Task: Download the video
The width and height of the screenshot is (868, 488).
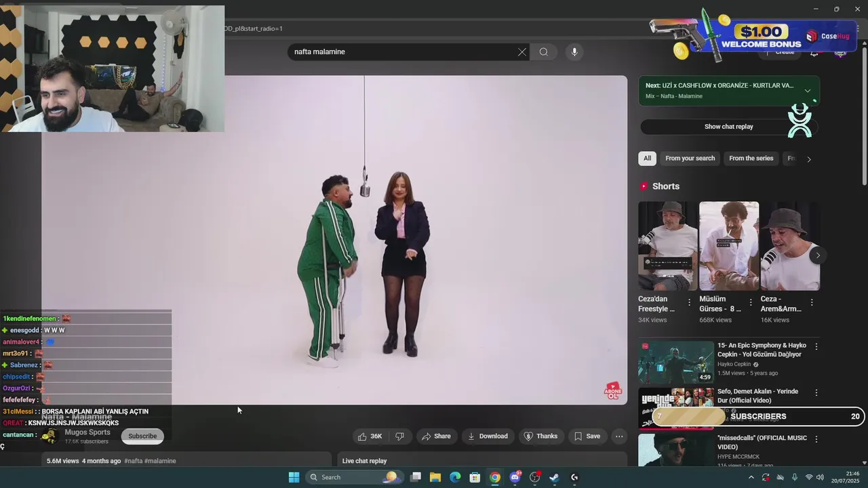Action: click(487, 436)
